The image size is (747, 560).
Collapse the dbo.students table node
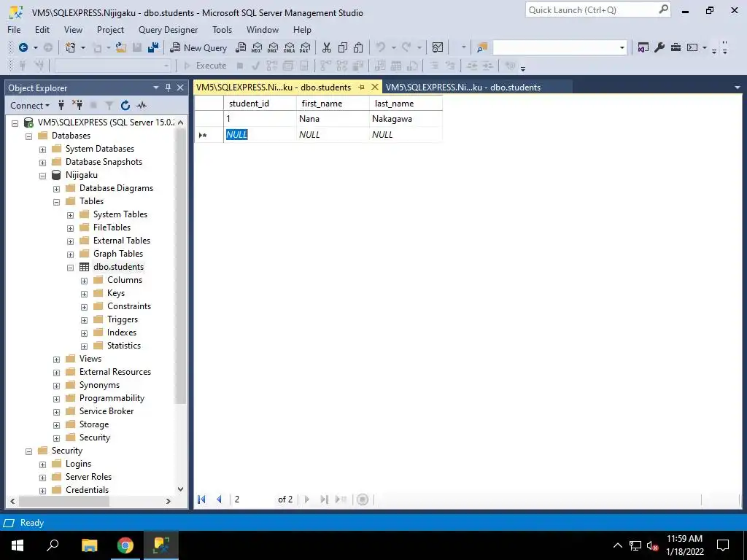point(71,267)
